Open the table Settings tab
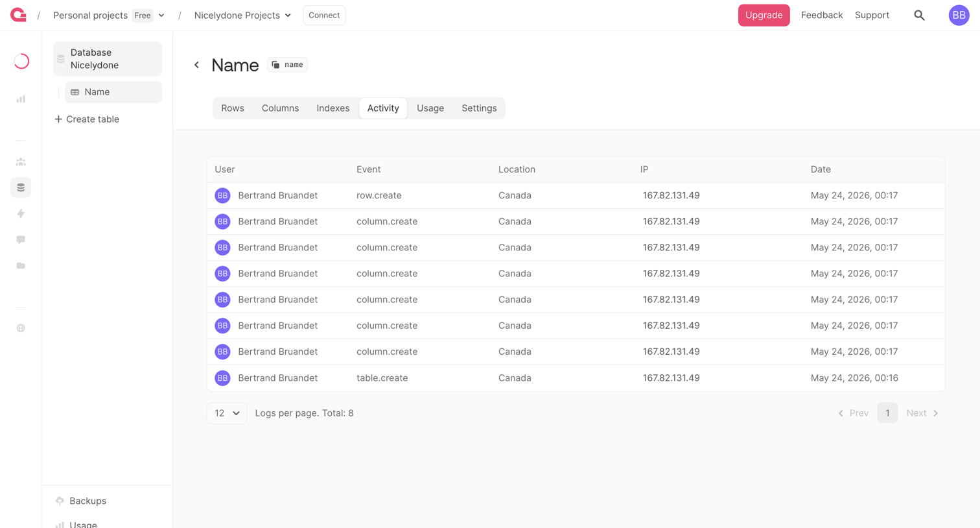 click(479, 108)
